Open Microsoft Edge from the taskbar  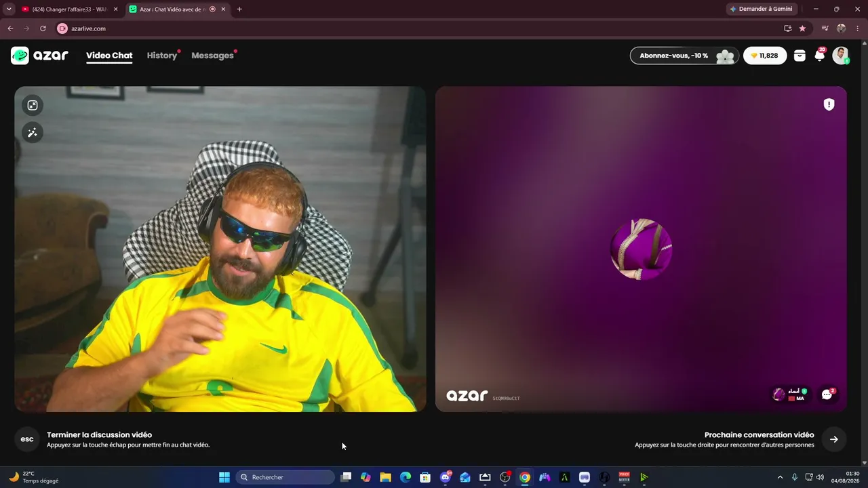[406, 477]
